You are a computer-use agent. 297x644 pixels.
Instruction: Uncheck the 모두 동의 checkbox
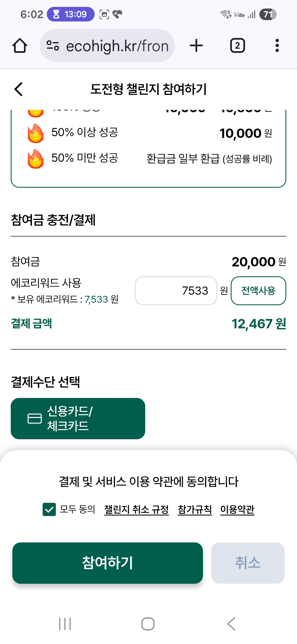tap(49, 509)
